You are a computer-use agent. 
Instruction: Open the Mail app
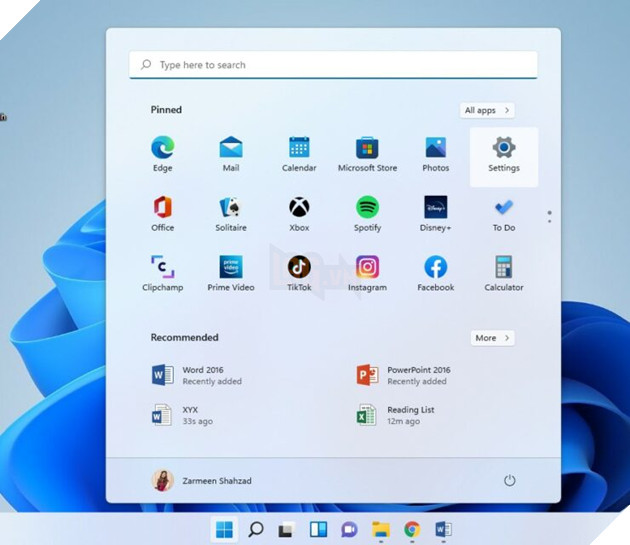[231, 154]
